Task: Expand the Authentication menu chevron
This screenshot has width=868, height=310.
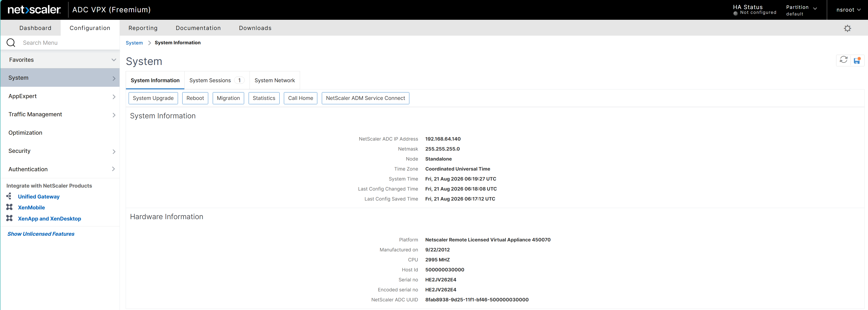Action: [114, 169]
